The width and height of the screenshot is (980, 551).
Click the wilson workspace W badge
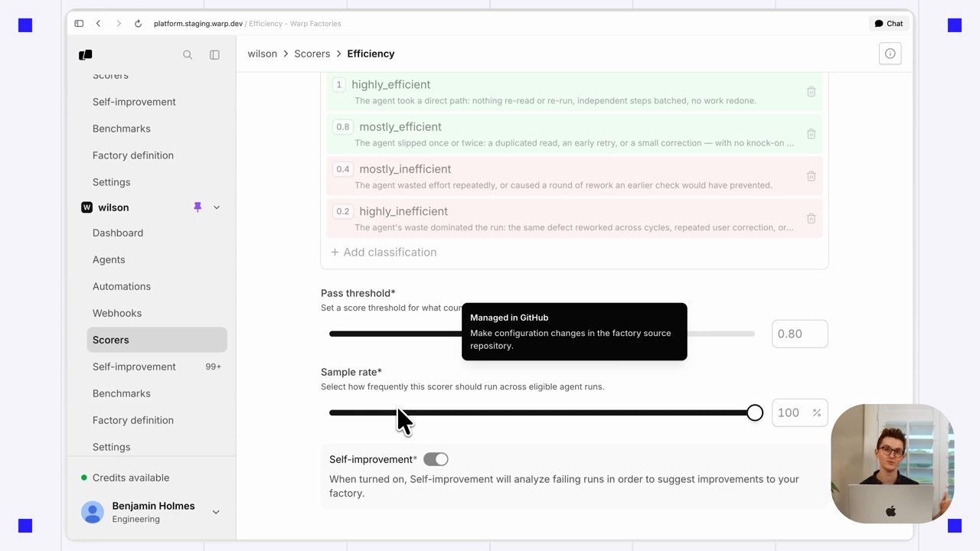87,207
